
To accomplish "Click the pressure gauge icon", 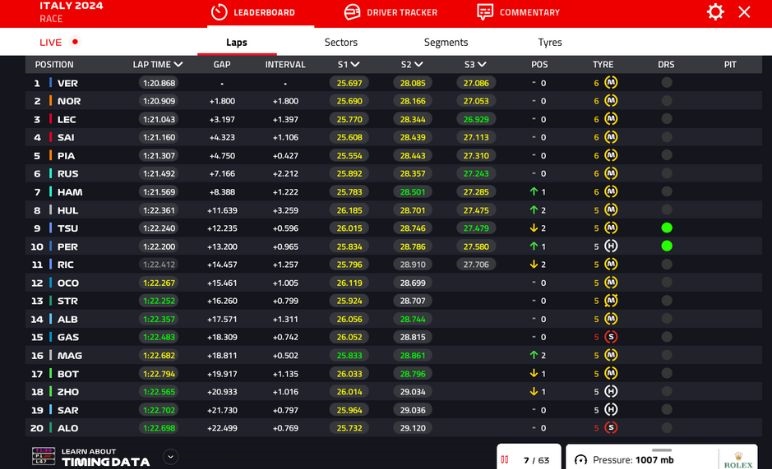I will coord(581,460).
